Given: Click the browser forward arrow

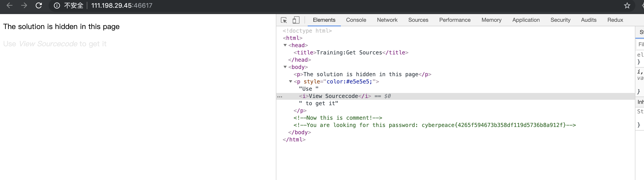Looking at the screenshot, I should click(24, 5).
